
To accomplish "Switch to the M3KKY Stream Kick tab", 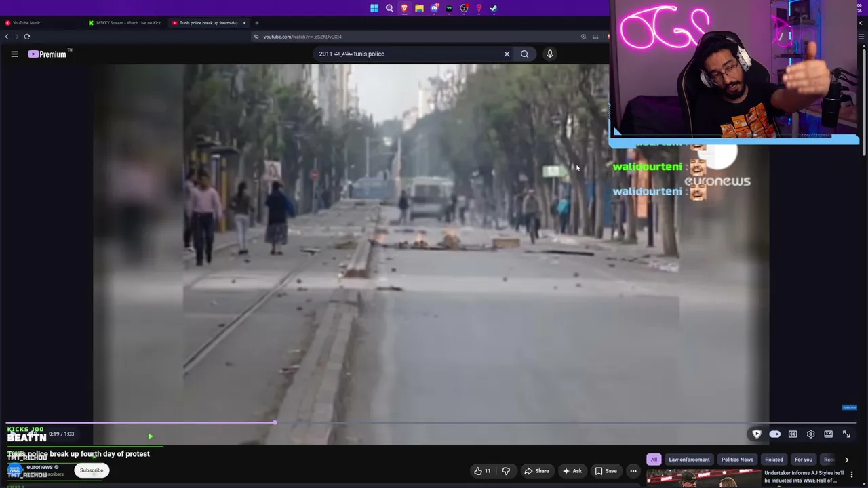I will [125, 23].
